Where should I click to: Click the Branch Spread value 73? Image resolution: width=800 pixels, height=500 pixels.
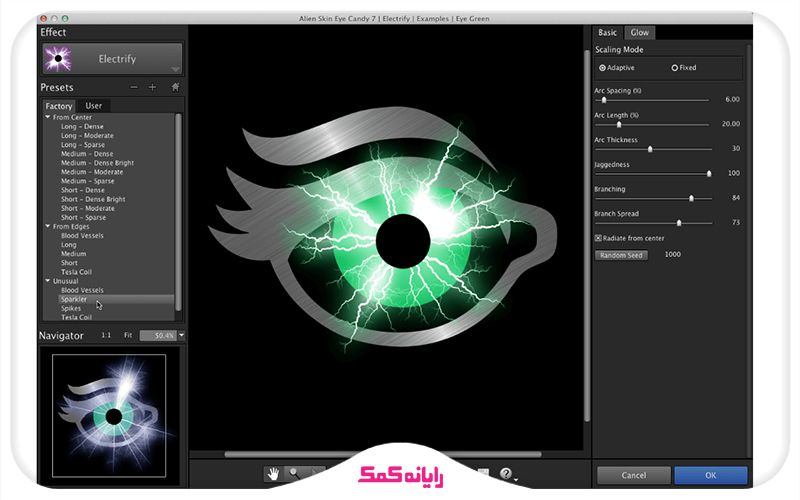point(736,222)
